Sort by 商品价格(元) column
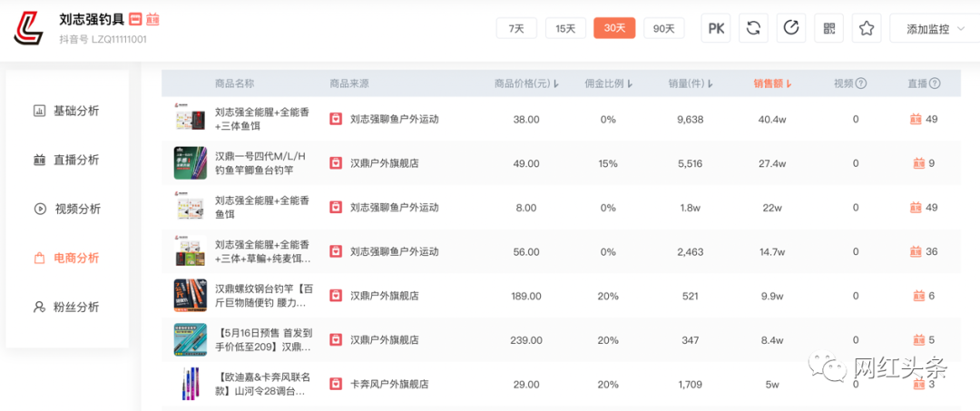This screenshot has width=980, height=411. tap(526, 83)
